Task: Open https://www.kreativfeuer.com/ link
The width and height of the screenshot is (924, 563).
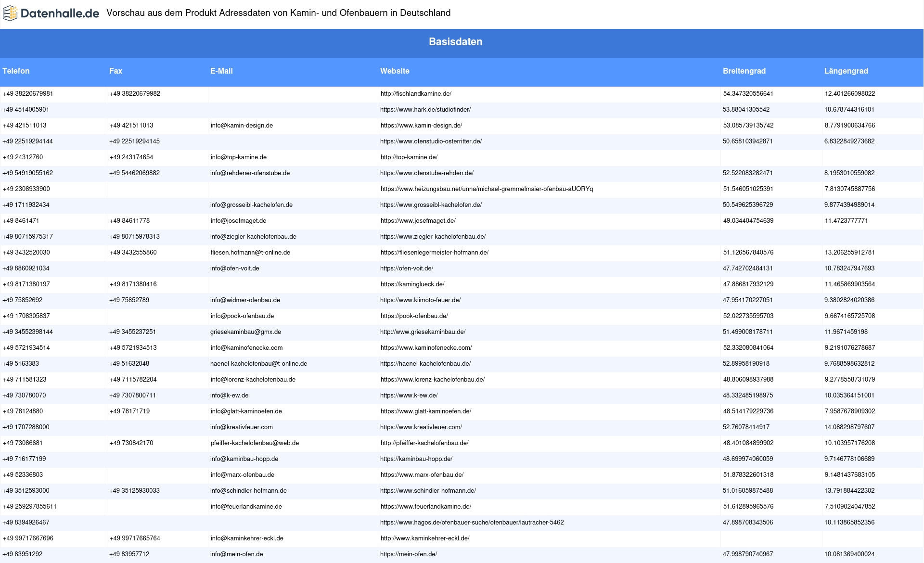Action: point(421,427)
